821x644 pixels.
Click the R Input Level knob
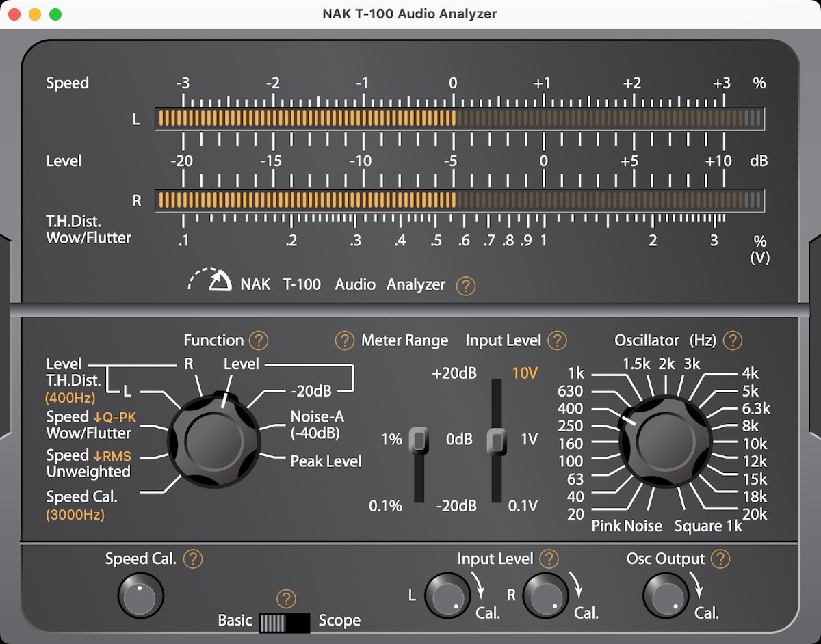click(x=546, y=595)
